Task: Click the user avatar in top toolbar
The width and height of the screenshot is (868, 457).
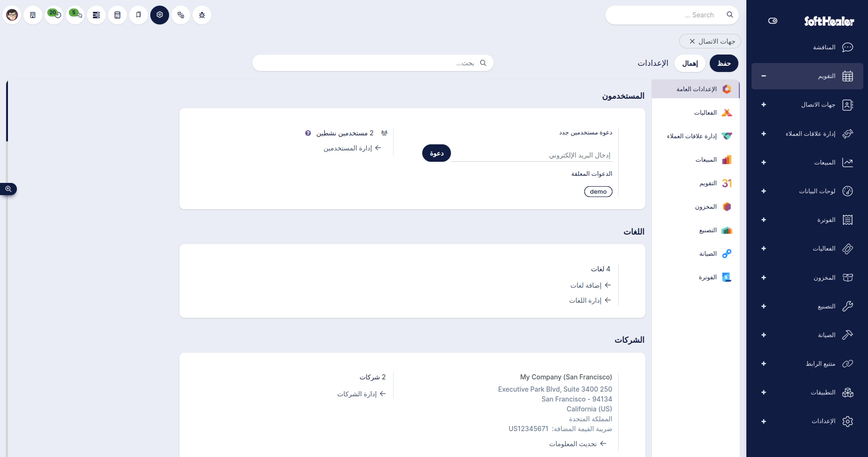Action: tap(12, 15)
